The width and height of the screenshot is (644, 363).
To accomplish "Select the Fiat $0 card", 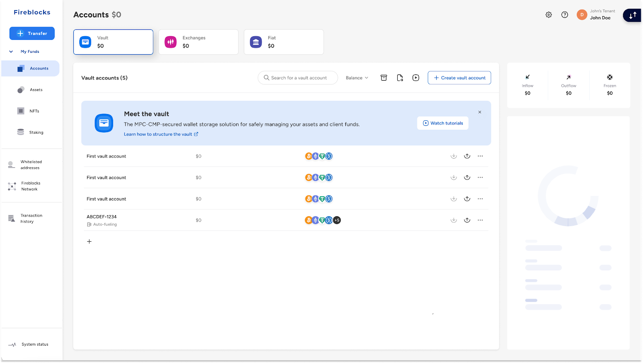I will (x=284, y=42).
